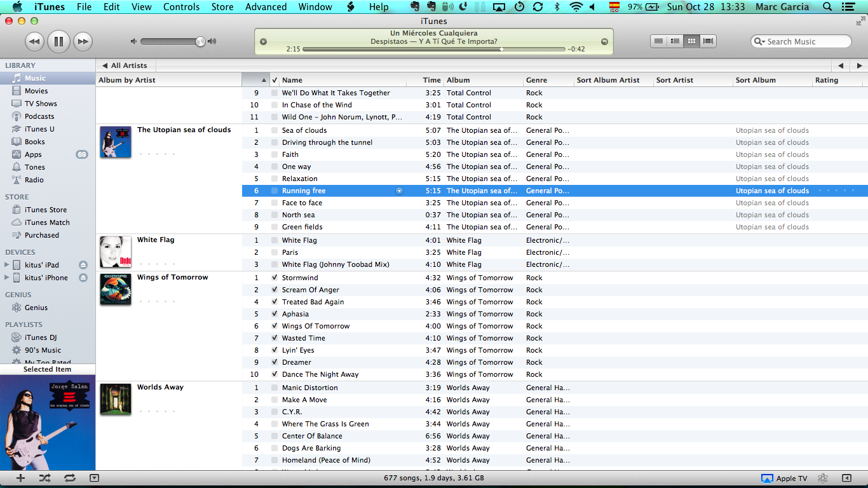Open the View menu

(142, 7)
